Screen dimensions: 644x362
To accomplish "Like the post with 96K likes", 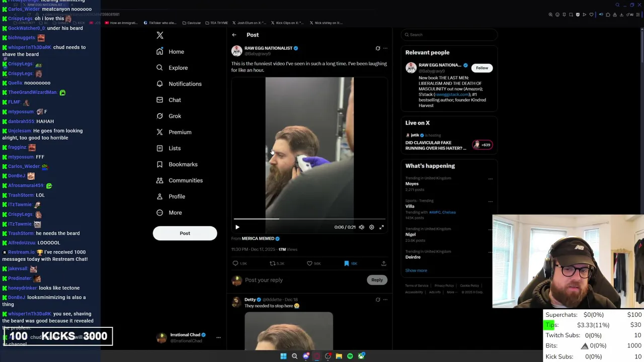I will click(309, 263).
